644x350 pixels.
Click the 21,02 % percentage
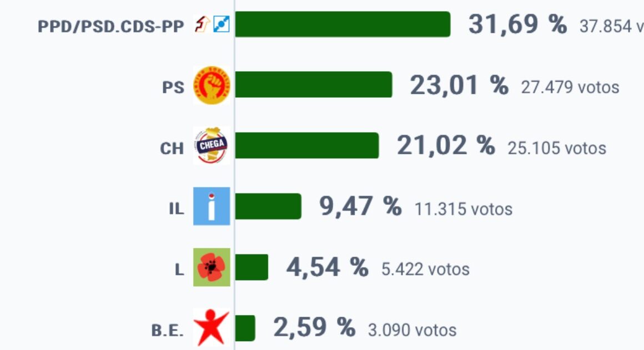point(446,146)
